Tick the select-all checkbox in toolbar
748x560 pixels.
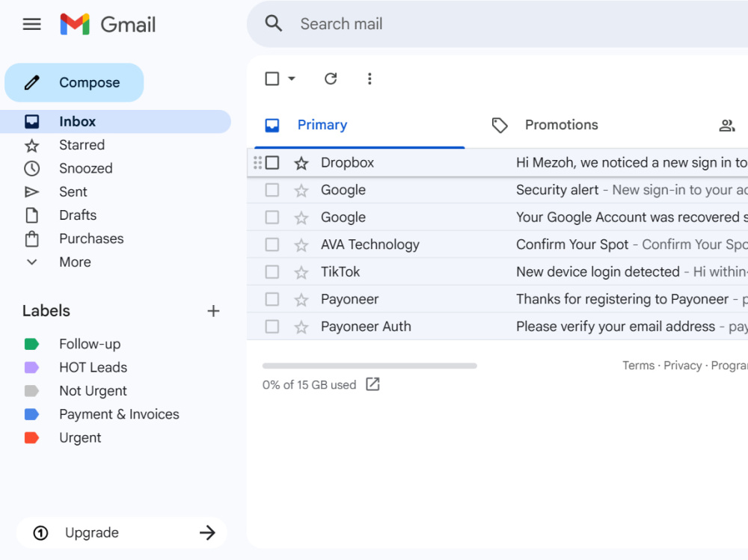click(272, 79)
